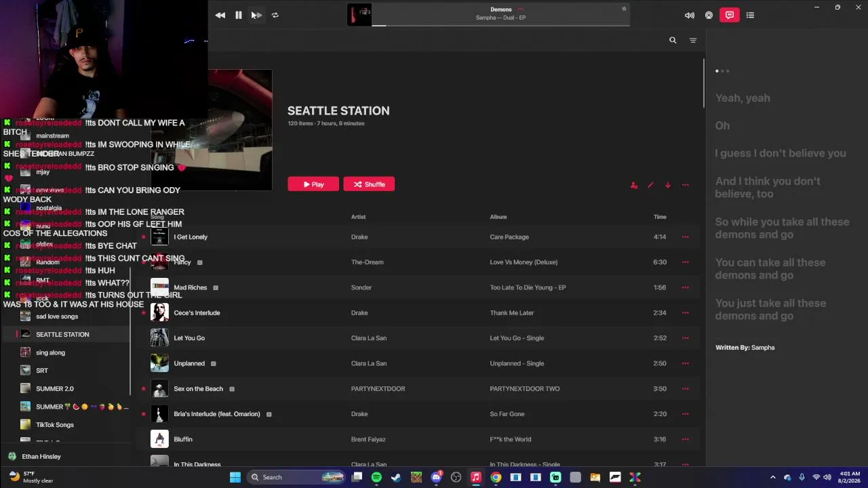868x488 pixels.
Task: Download the SEATTLE STATION playlist
Action: tap(668, 185)
